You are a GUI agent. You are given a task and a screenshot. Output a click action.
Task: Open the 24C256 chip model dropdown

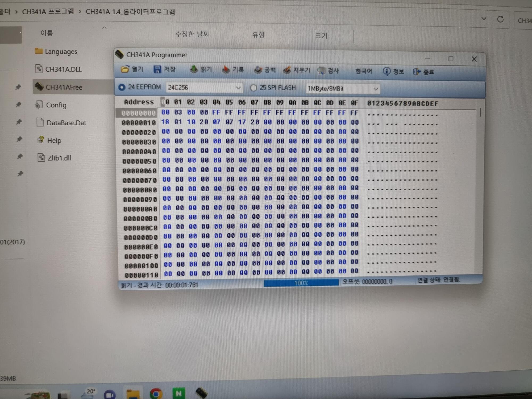(238, 88)
